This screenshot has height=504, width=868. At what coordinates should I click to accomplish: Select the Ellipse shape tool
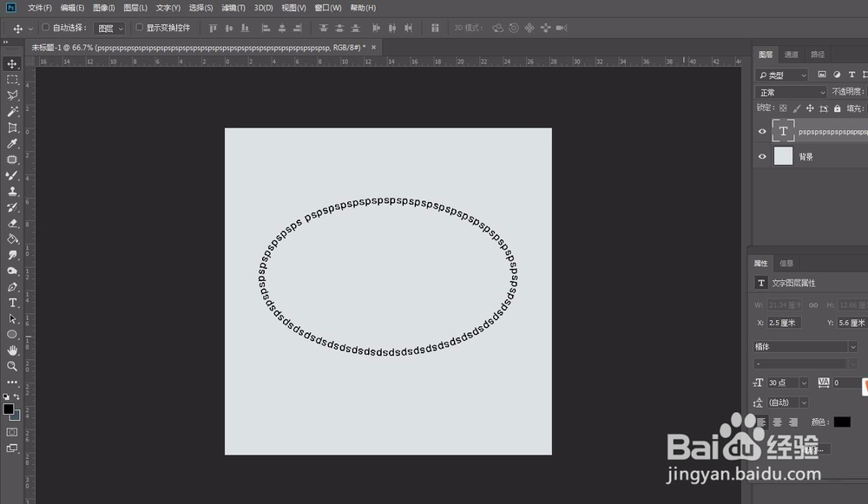(12, 334)
